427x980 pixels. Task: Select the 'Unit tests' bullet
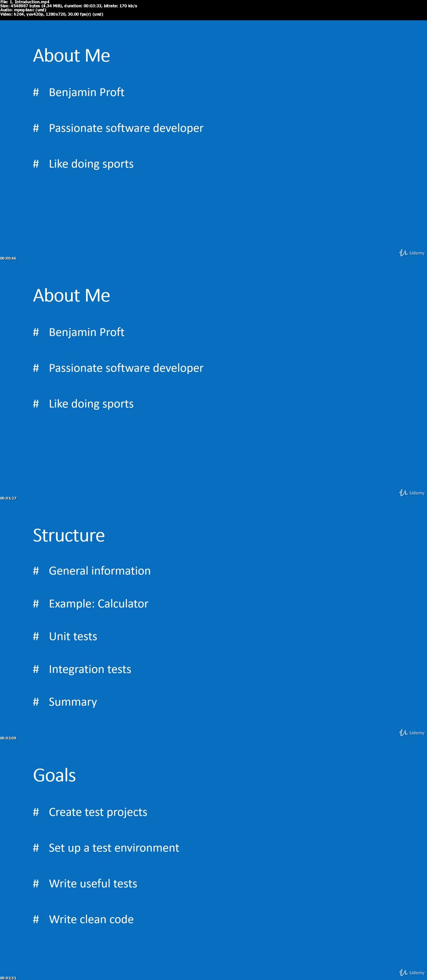pos(73,636)
